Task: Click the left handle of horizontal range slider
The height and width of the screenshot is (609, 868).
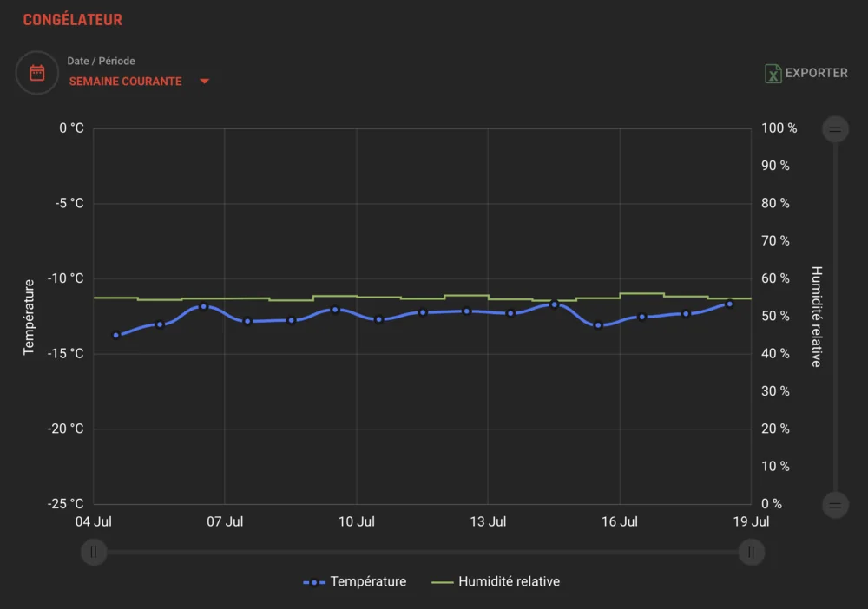Action: point(94,552)
